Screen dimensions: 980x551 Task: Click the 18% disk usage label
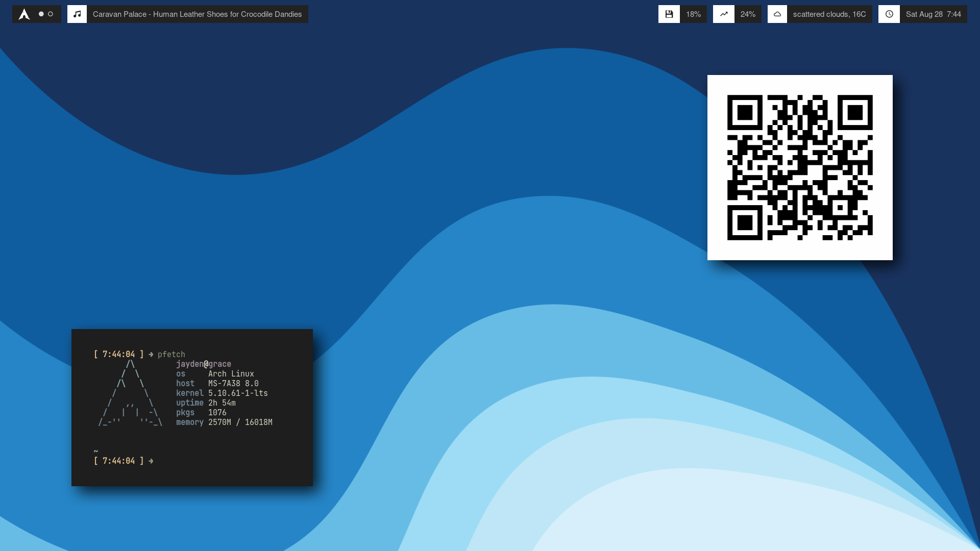[x=693, y=14]
